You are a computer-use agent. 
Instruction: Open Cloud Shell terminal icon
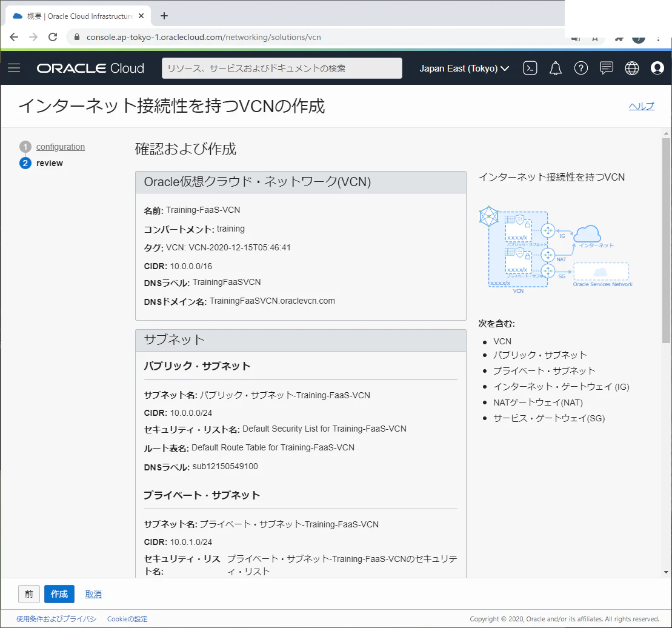point(530,68)
